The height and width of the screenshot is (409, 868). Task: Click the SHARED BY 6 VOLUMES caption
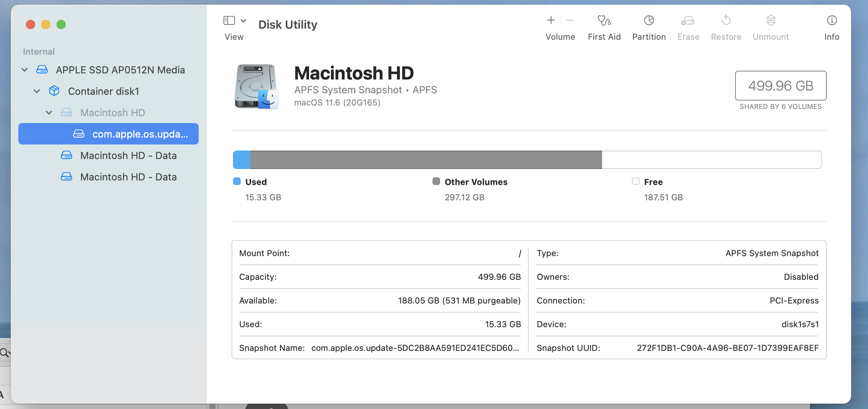click(781, 107)
